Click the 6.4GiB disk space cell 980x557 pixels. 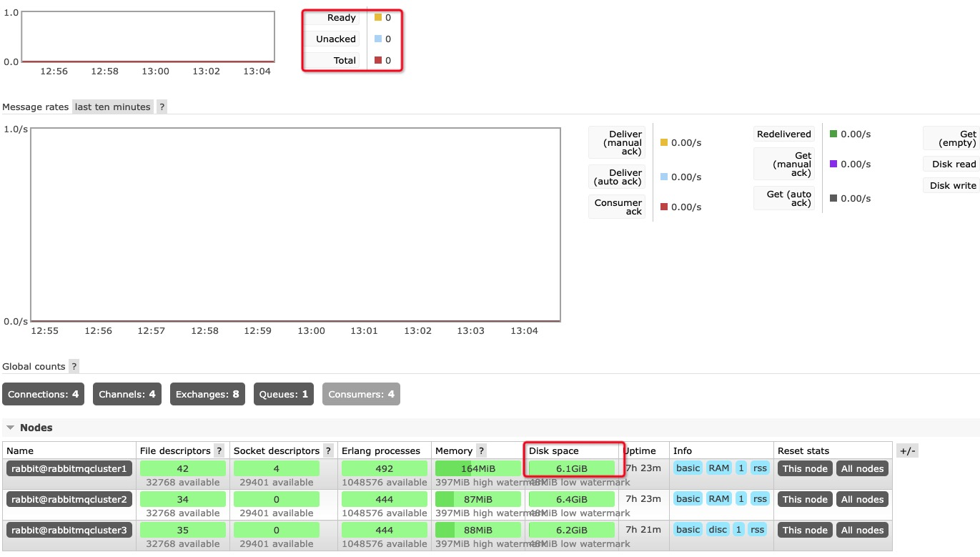[x=572, y=500]
